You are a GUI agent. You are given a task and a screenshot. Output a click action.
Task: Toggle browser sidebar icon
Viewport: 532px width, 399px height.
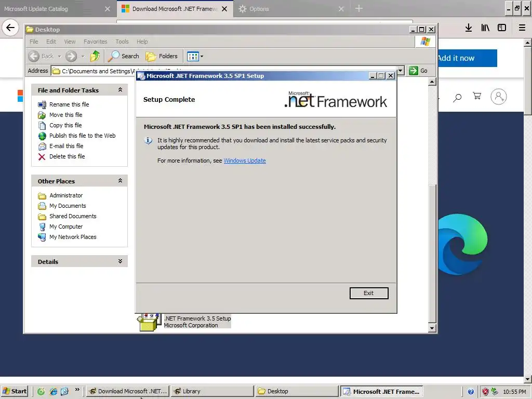click(502, 28)
